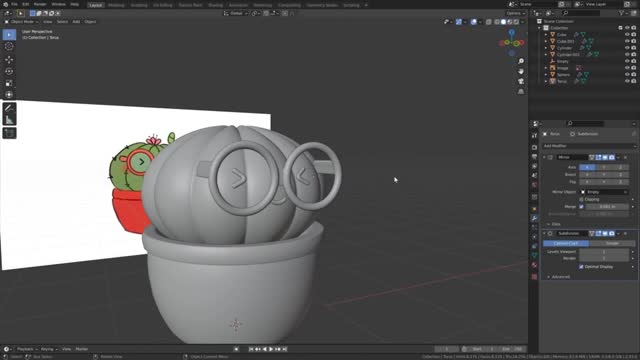Open the Tool properties tab icon
The width and height of the screenshot is (640, 360).
tap(534, 136)
